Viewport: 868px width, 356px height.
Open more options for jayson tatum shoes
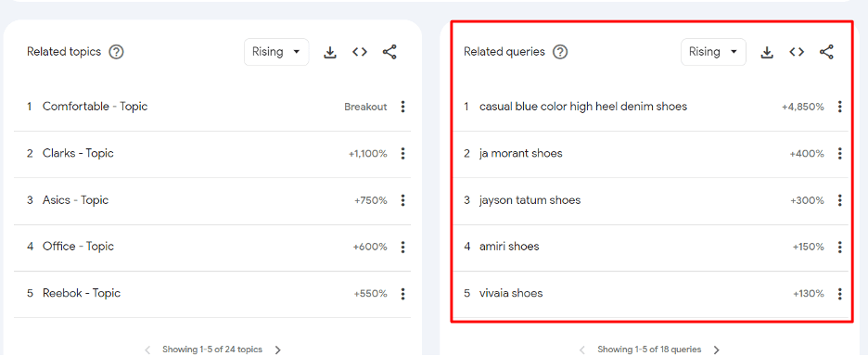click(840, 200)
